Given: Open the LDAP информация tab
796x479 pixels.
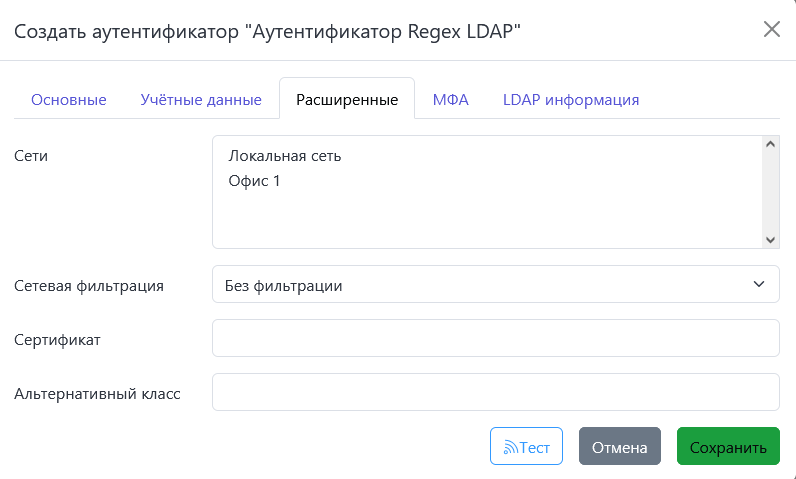Looking at the screenshot, I should tap(571, 100).
